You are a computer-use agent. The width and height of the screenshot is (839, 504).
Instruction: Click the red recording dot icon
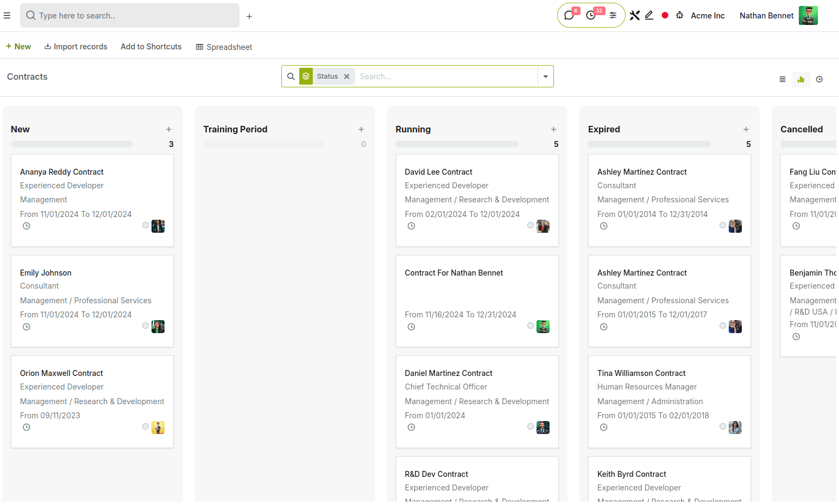coord(665,15)
